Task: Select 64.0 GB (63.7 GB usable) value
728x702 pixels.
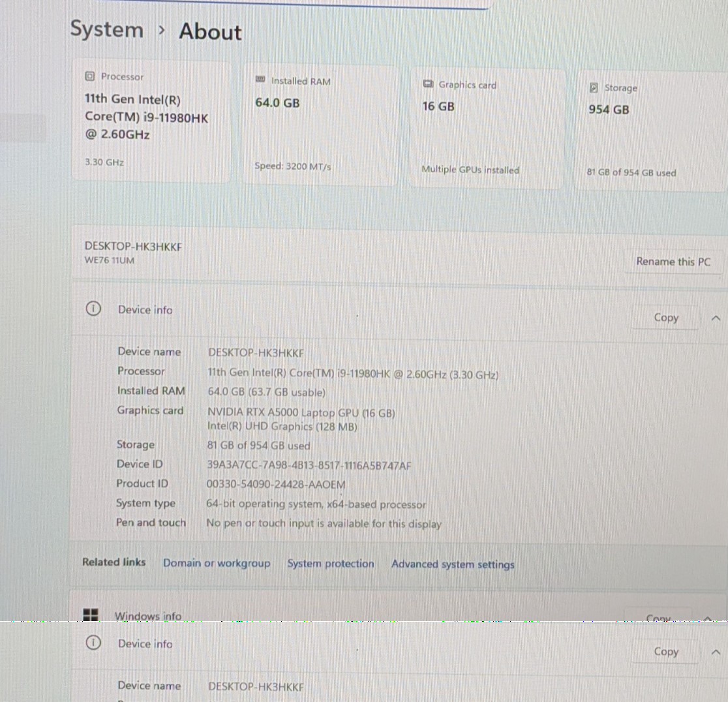Action: [x=266, y=392]
